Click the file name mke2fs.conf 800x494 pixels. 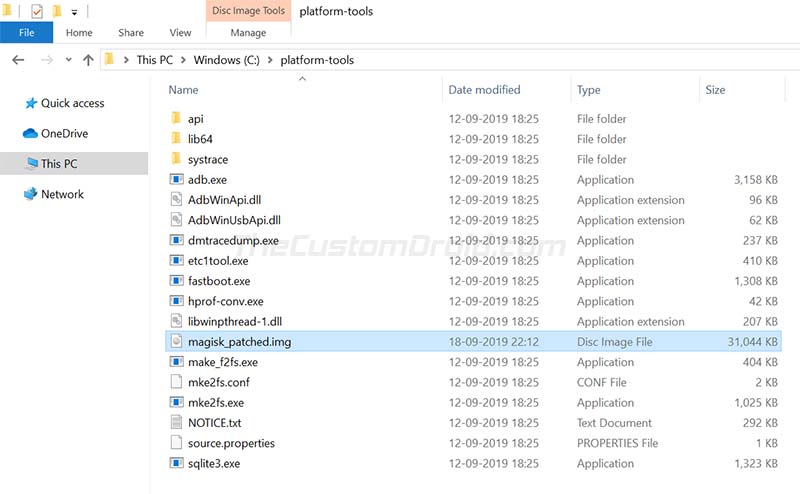[x=219, y=382]
